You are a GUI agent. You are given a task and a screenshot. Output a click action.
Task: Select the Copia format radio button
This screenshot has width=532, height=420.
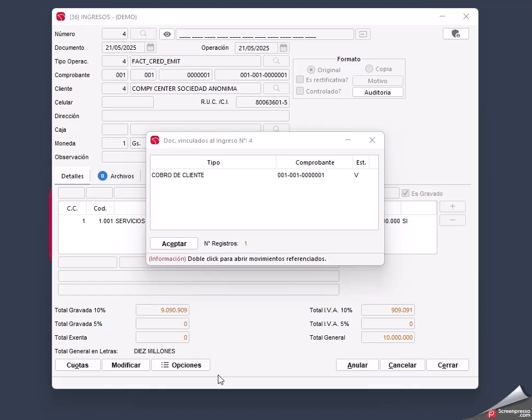369,69
